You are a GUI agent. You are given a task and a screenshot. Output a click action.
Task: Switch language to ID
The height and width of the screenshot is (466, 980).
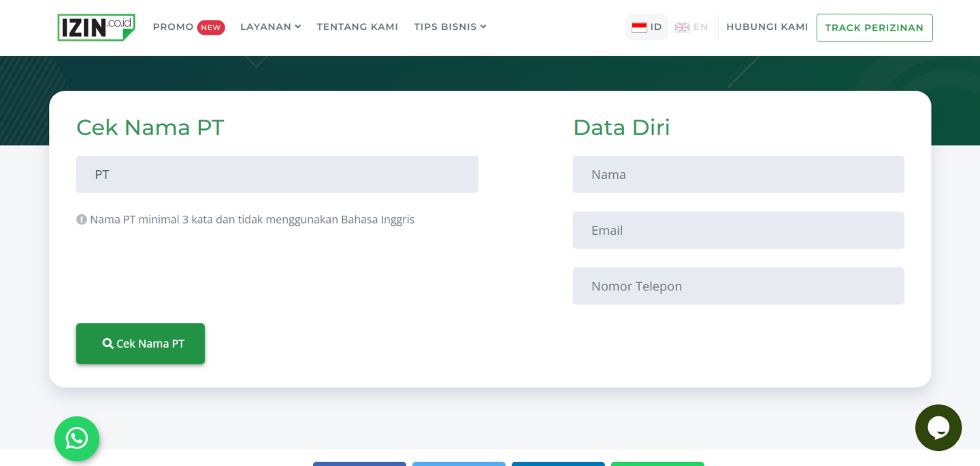656,27
